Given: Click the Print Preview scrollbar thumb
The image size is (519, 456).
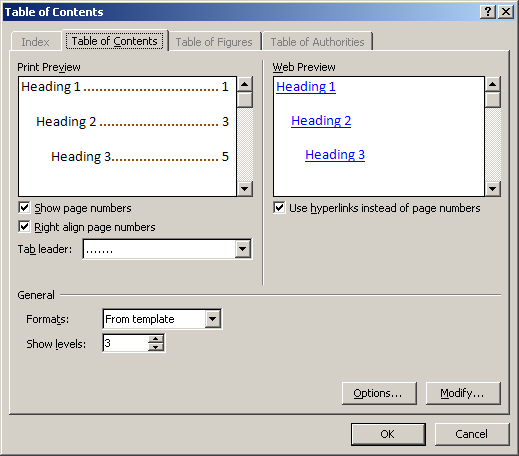Looking at the screenshot, I should 245,100.
